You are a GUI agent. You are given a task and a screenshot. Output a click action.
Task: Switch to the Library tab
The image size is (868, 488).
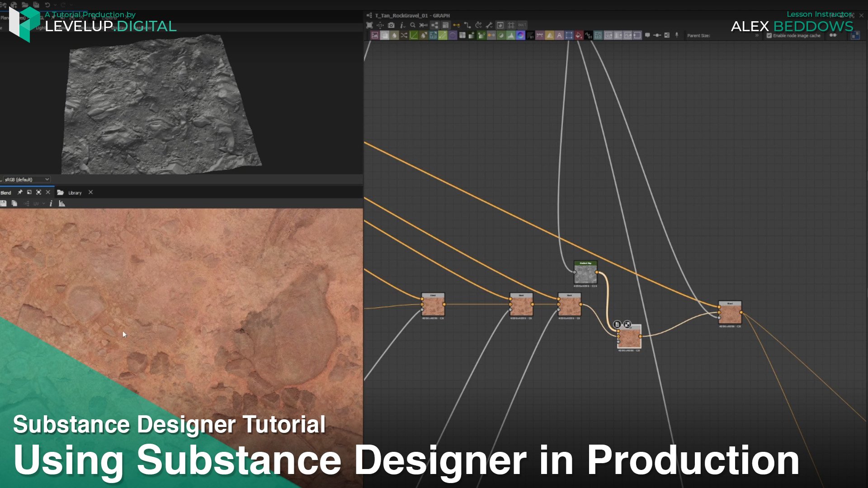pyautogui.click(x=75, y=192)
